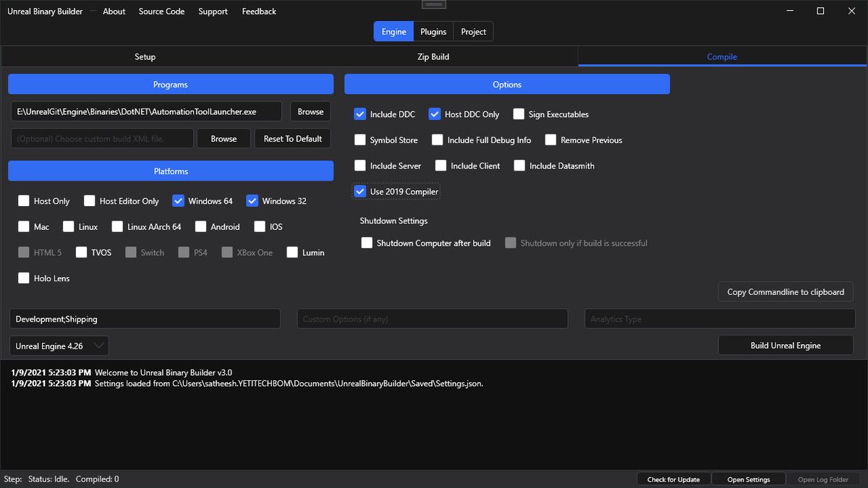Screen dimensions: 868x488
Task: Check Include Full Debug Info
Action: click(x=437, y=140)
